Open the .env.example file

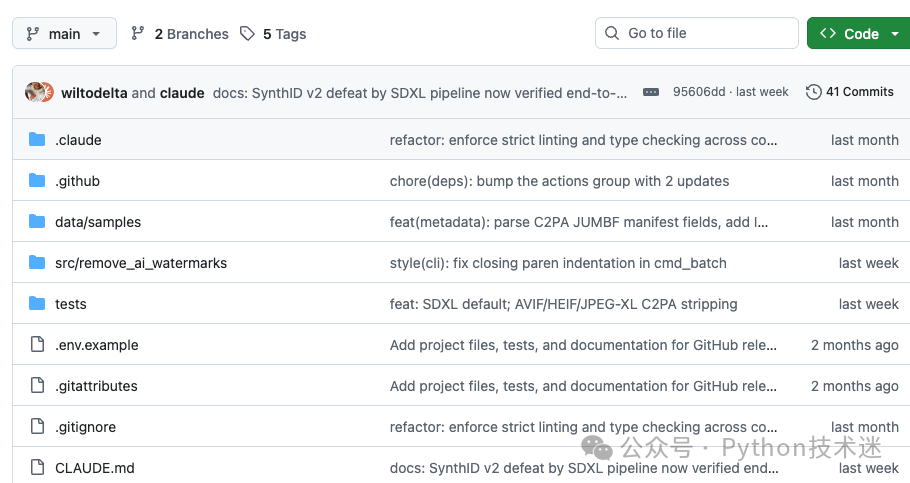click(x=96, y=345)
